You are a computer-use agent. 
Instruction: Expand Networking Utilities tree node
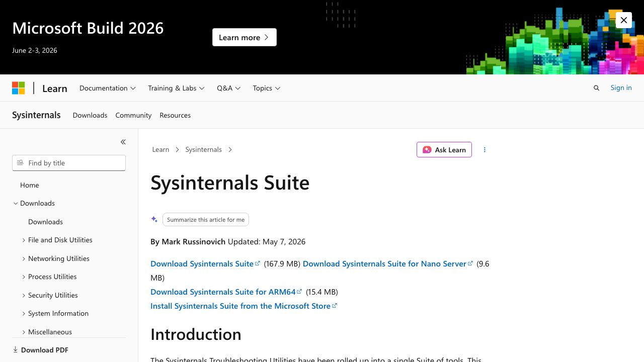tap(24, 258)
